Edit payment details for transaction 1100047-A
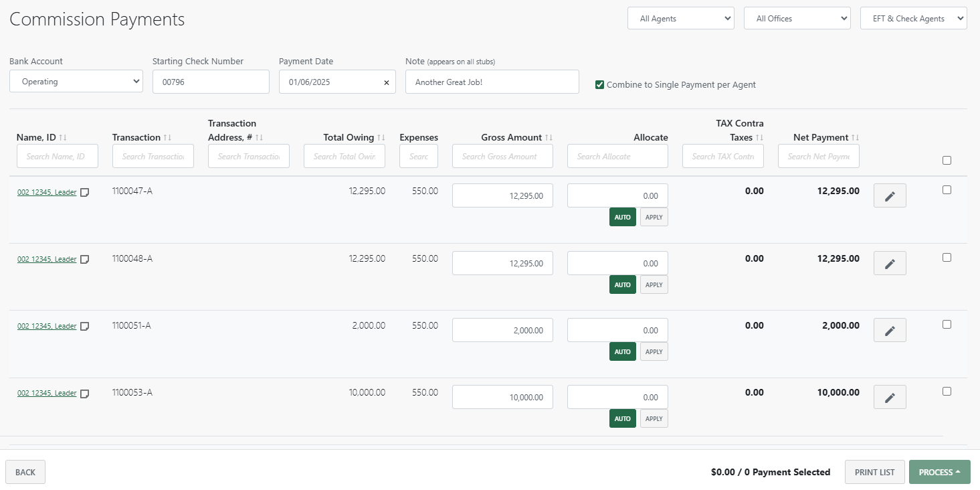980x490 pixels. click(x=890, y=195)
